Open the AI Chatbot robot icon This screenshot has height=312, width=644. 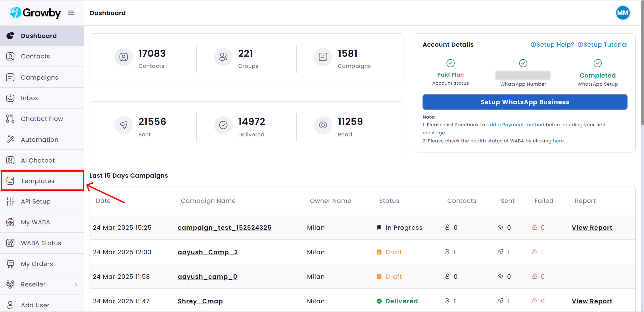(10, 160)
